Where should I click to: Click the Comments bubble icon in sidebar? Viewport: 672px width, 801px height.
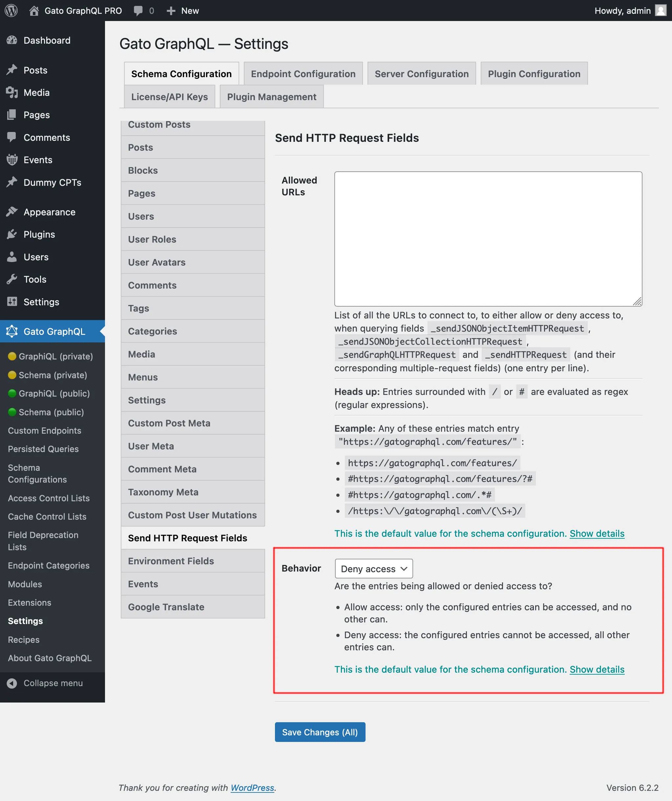click(12, 137)
